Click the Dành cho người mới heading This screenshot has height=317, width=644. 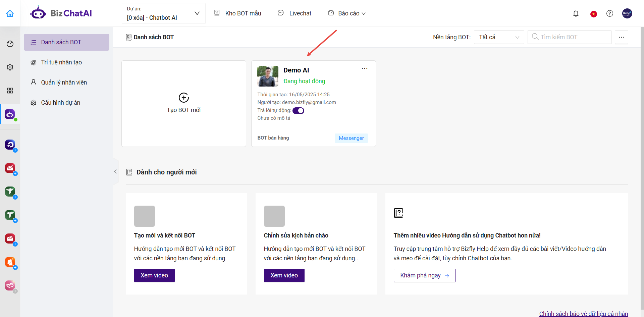pyautogui.click(x=166, y=172)
